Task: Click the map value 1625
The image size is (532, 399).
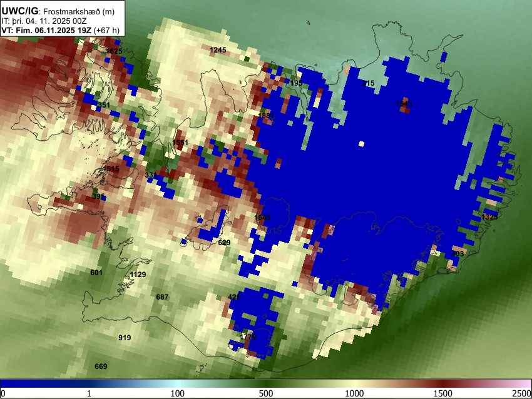Action: [x=114, y=51]
